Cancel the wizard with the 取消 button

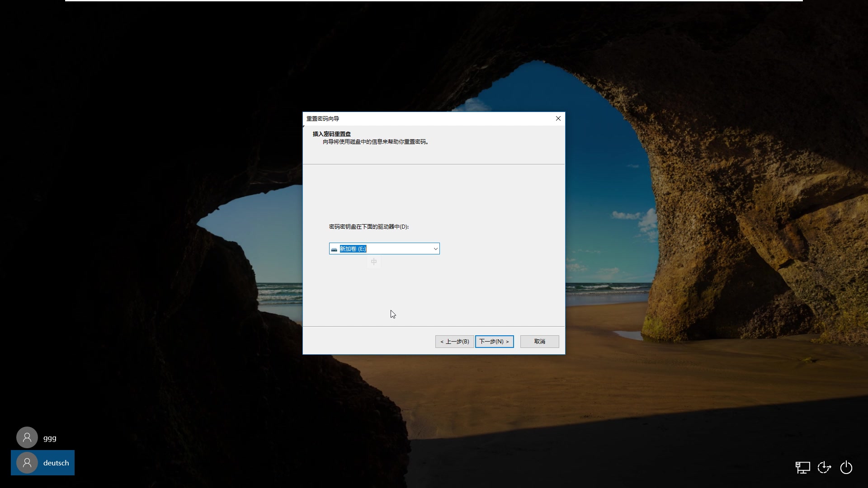(539, 341)
